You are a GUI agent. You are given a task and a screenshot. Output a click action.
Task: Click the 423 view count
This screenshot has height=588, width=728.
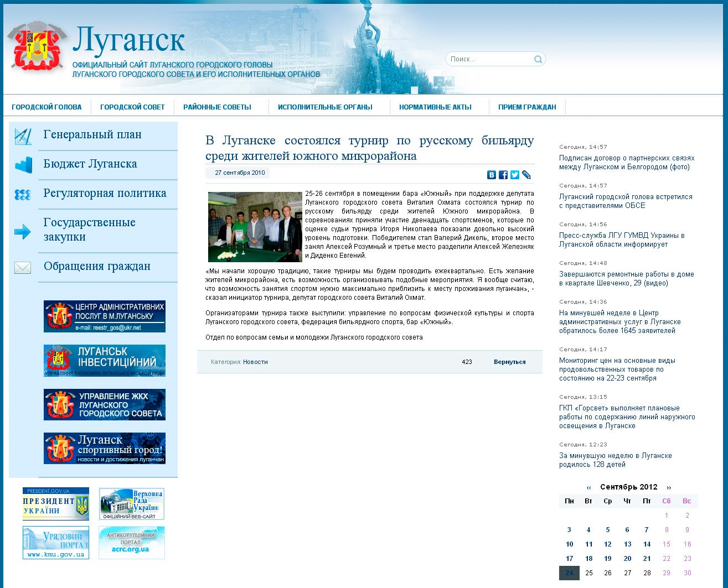(467, 362)
